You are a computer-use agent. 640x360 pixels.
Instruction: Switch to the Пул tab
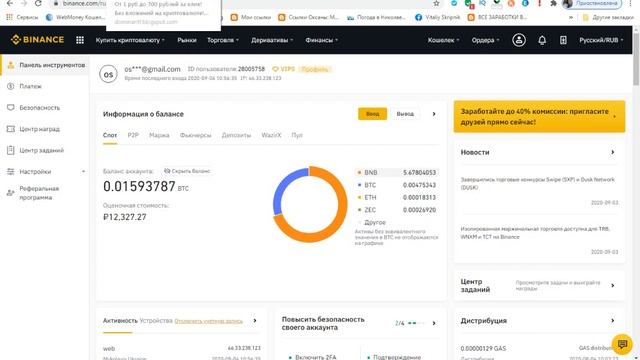(297, 135)
